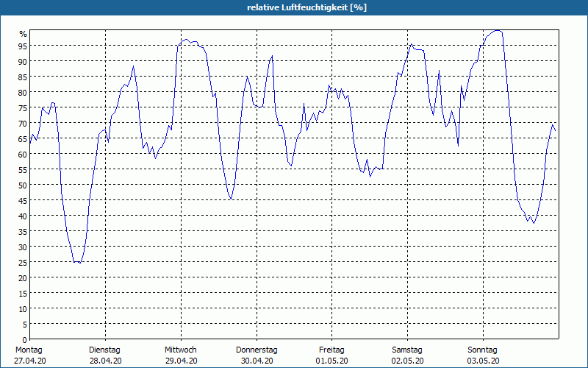The image size is (588, 368).
Task: Click the Wednesday humidity peak around 97%
Action: [187, 40]
